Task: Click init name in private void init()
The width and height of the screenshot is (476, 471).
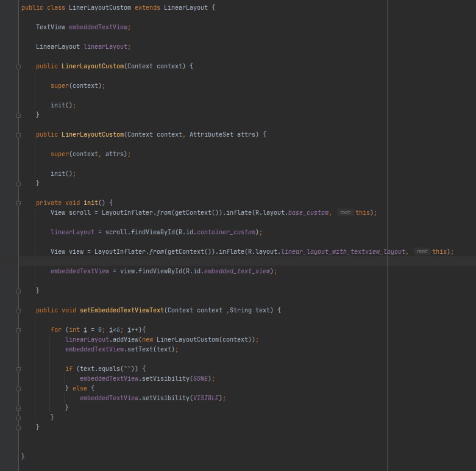Action: pos(91,203)
